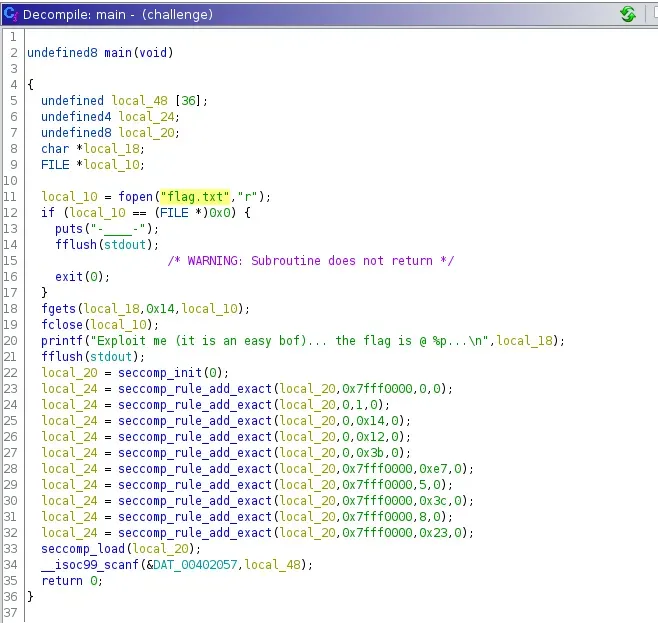This screenshot has width=658, height=623.
Task: Click the green re-decompile refresh icon
Action: pos(628,14)
